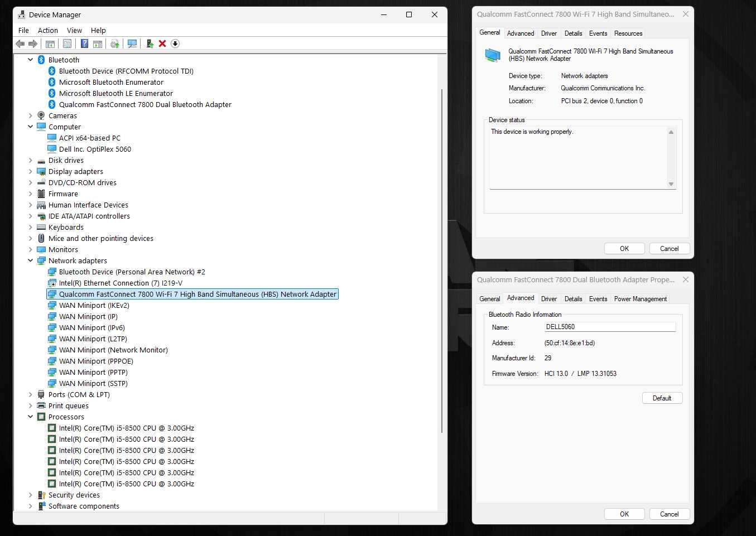756x536 pixels.
Task: Click Scan for hardware changes monitor icon
Action: (x=132, y=44)
